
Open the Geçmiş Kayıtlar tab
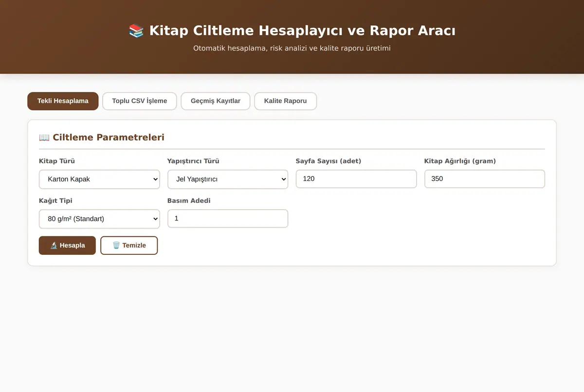[216, 101]
